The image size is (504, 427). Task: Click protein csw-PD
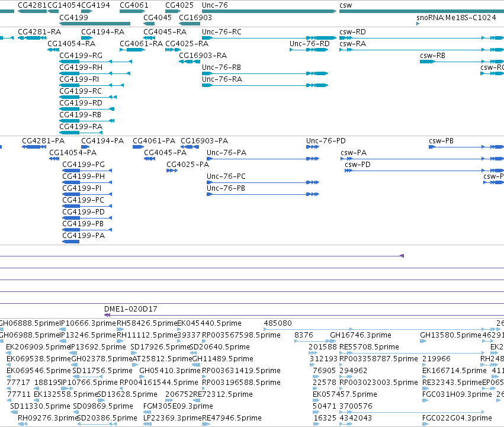(358, 165)
